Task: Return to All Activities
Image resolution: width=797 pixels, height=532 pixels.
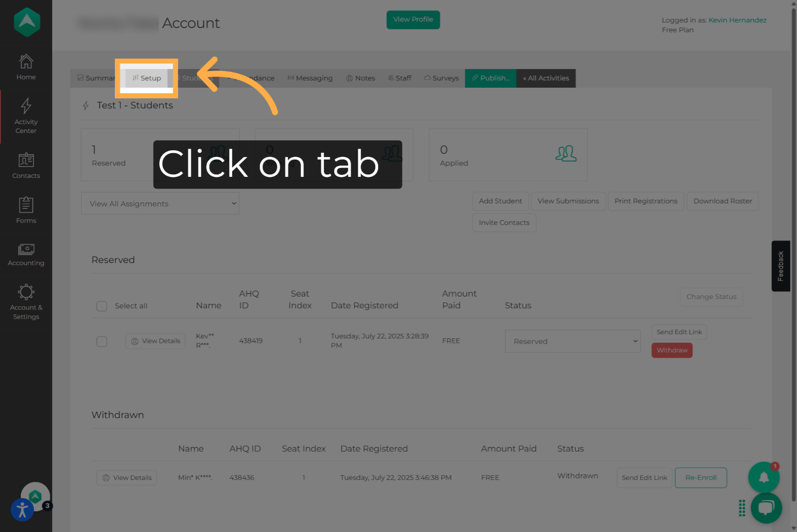Action: [546, 78]
